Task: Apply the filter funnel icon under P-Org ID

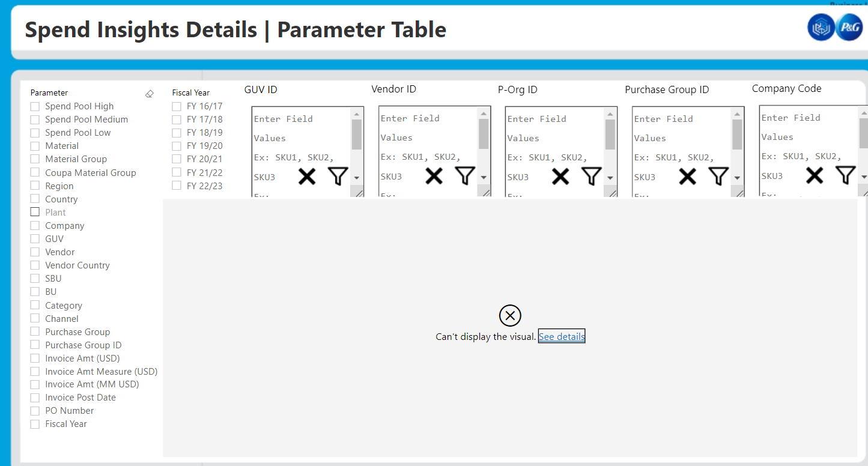Action: tap(592, 176)
